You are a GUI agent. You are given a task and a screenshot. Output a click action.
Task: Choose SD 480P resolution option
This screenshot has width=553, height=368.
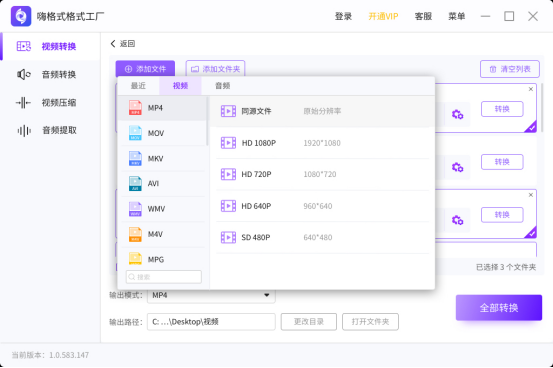click(322, 237)
